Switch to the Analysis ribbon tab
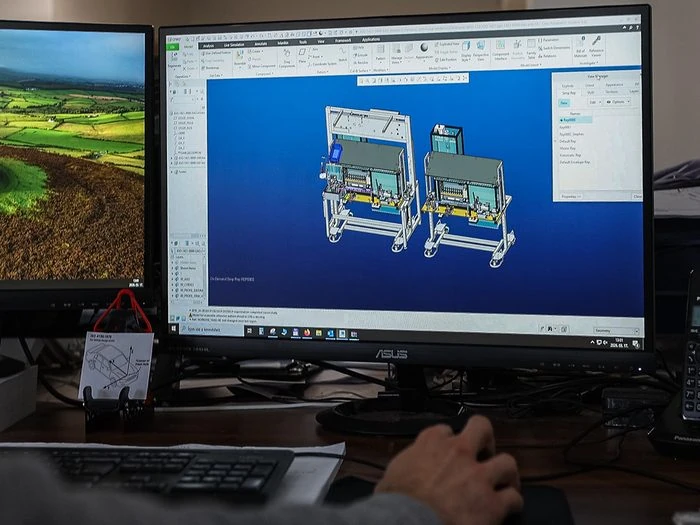 [x=208, y=46]
